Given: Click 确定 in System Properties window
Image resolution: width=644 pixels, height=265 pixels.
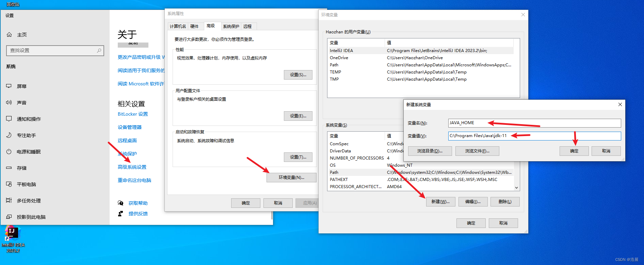Looking at the screenshot, I should point(246,203).
